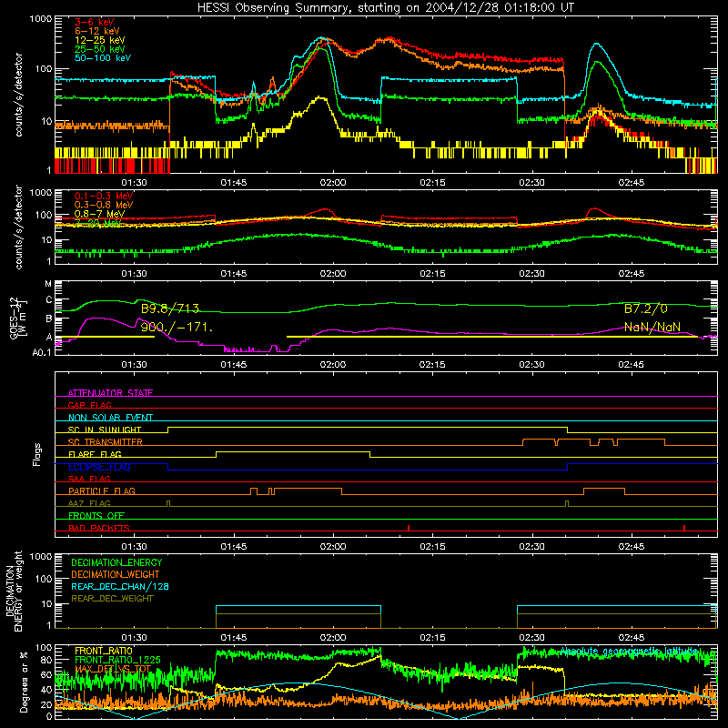Click the 02:00 tick under the Flags panel
Image resolution: width=728 pixels, height=728 pixels.
pyautogui.click(x=333, y=547)
